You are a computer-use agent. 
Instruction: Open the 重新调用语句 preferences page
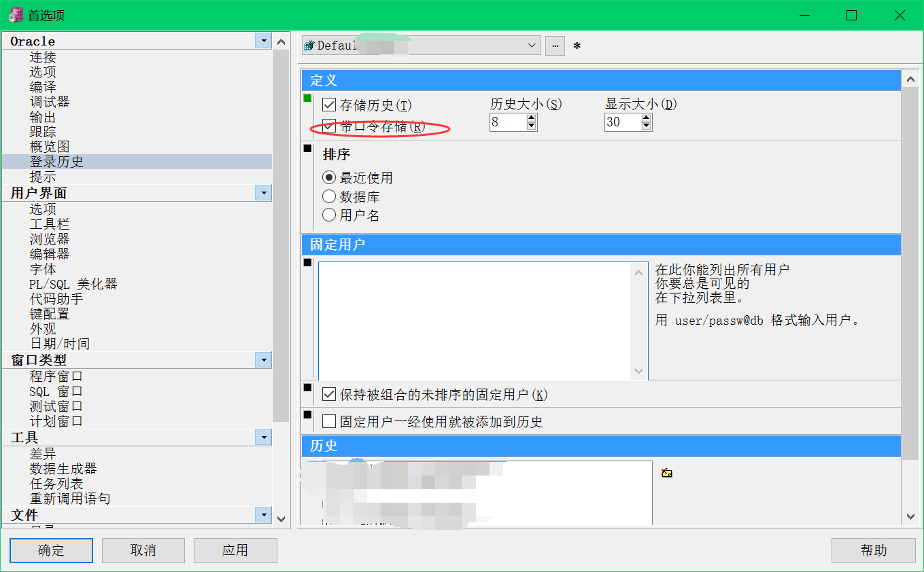pyautogui.click(x=70, y=499)
